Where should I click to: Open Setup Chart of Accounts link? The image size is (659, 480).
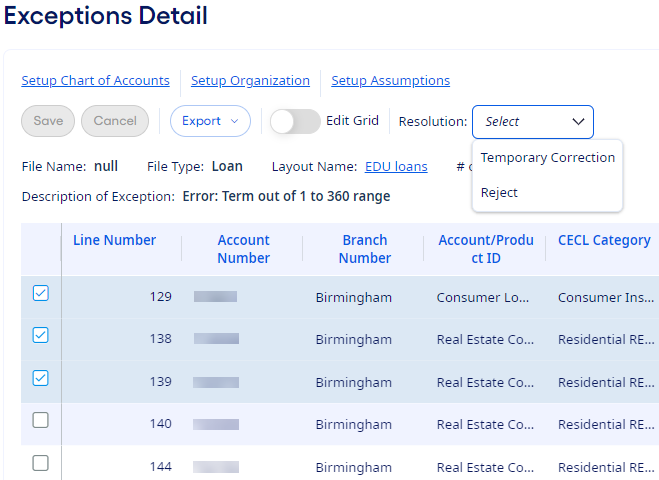click(95, 81)
